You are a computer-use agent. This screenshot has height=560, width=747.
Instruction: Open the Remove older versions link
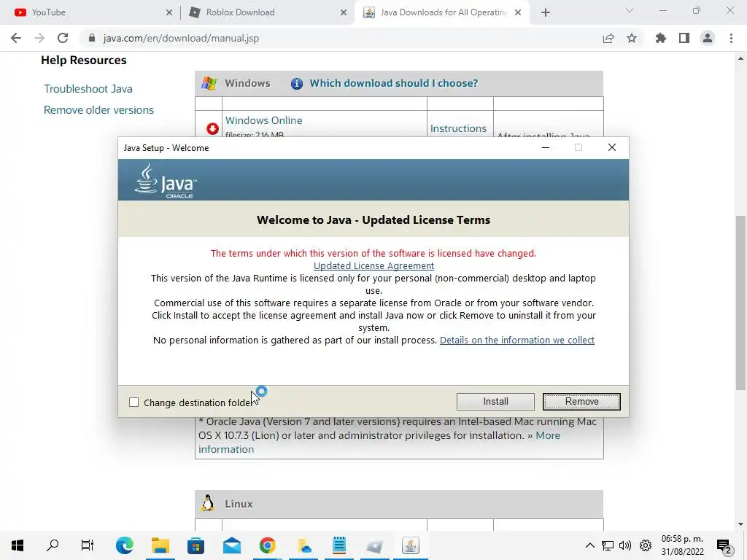coord(98,110)
